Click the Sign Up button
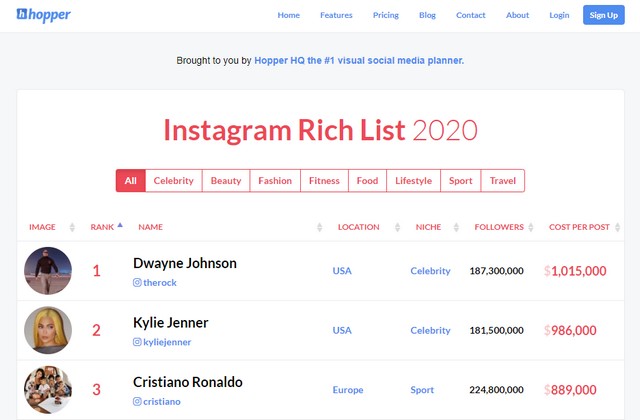This screenshot has height=420, width=640. point(604,15)
